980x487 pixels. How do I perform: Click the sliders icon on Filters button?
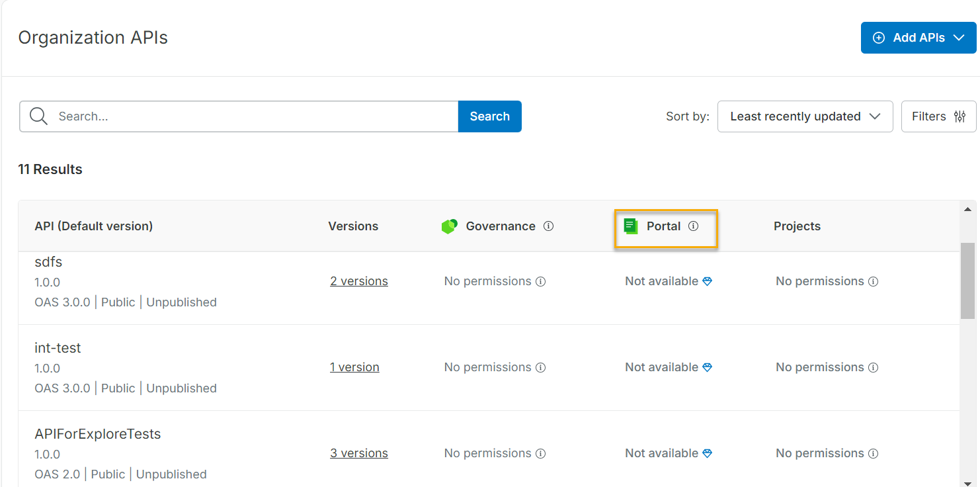click(960, 116)
